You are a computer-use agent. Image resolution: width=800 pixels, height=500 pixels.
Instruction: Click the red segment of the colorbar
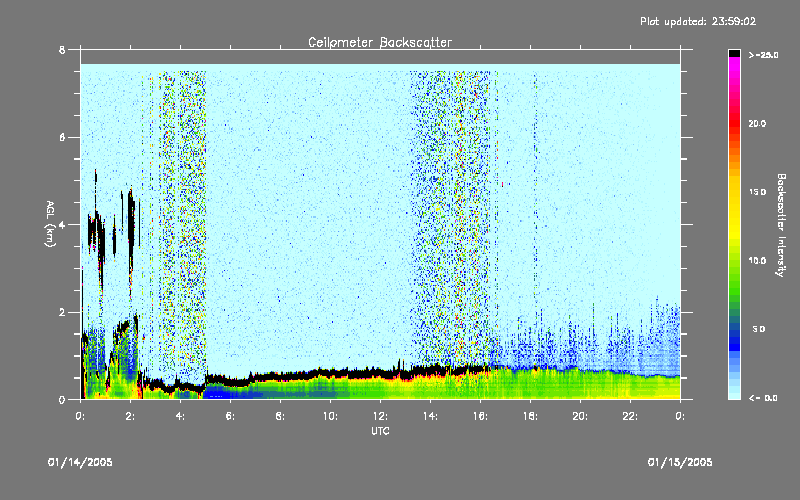click(734, 122)
